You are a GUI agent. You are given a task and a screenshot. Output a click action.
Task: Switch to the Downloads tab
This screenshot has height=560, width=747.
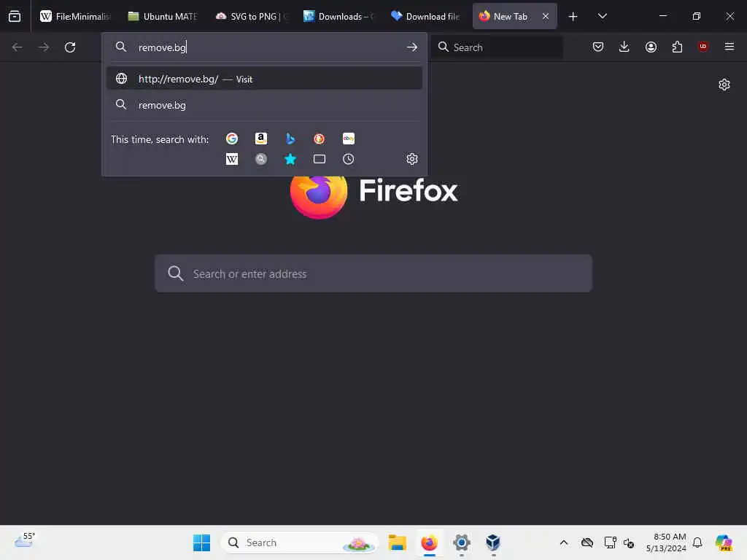tap(338, 17)
